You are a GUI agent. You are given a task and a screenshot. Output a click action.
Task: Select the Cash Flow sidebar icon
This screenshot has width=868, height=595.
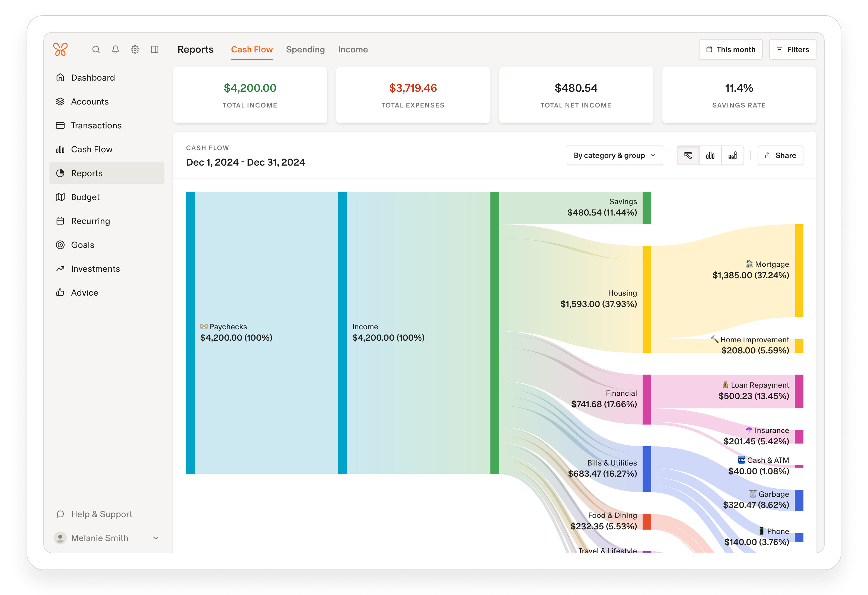pos(60,149)
